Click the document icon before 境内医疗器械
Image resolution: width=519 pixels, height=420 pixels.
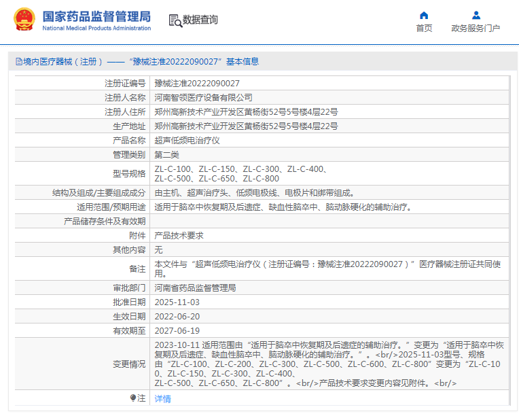[x=18, y=61]
